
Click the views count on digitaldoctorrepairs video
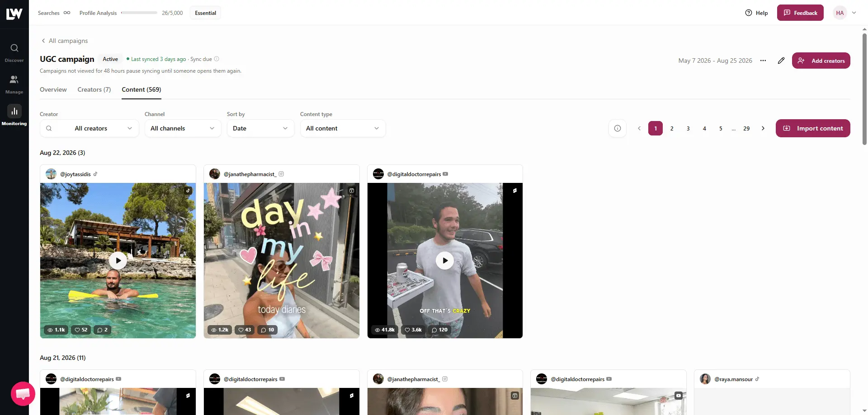click(x=385, y=330)
